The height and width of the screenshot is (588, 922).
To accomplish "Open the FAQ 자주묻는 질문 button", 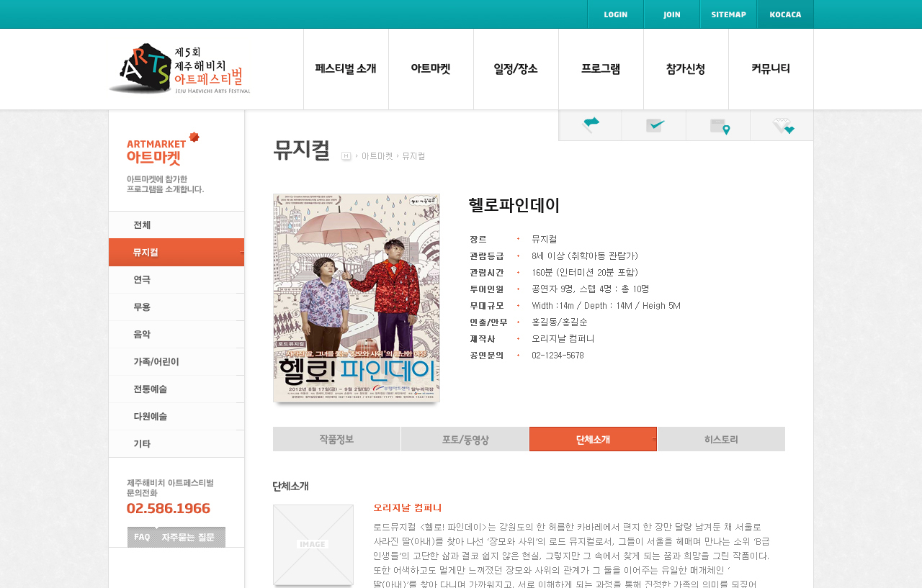I will pyautogui.click(x=176, y=537).
